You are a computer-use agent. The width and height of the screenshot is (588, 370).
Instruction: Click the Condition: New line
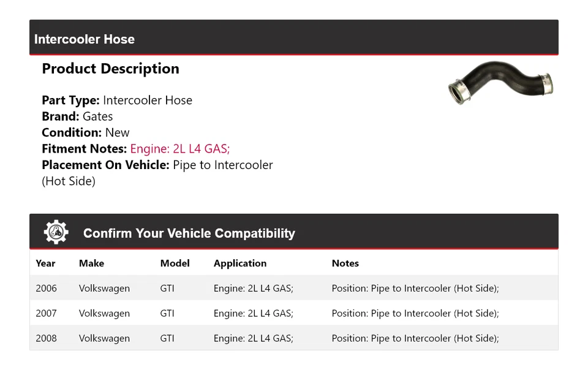86,132
